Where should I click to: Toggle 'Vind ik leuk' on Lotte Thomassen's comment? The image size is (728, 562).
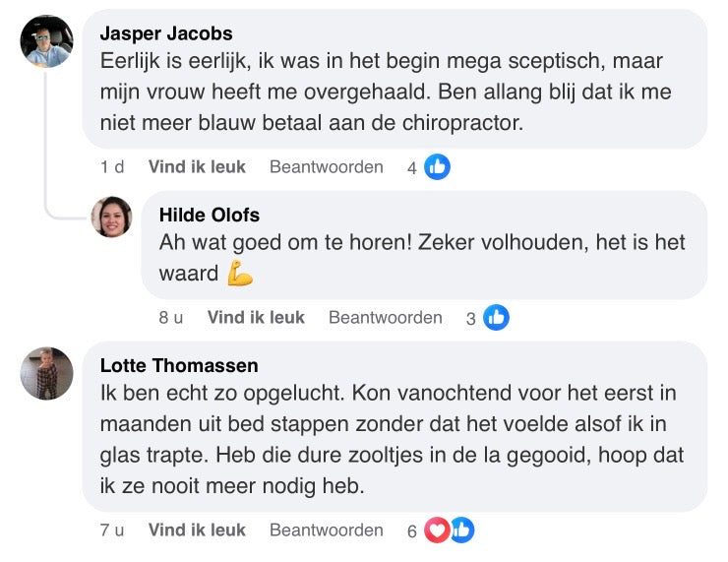[197, 531]
